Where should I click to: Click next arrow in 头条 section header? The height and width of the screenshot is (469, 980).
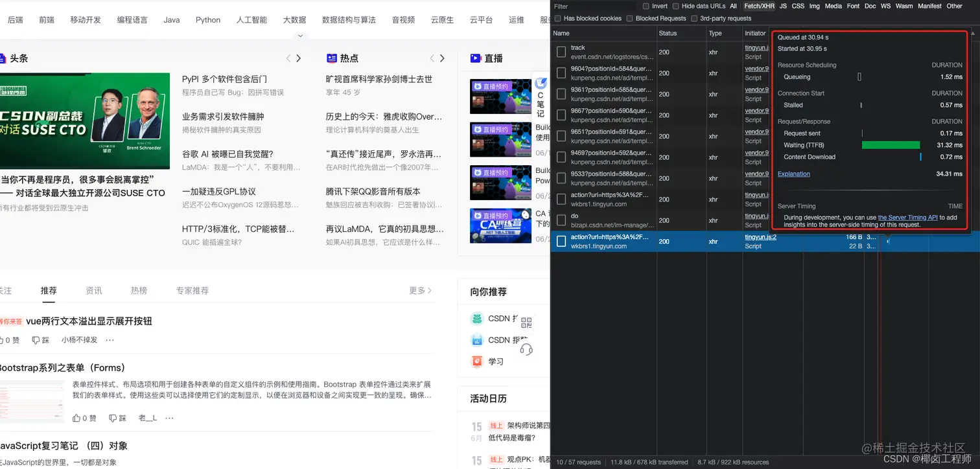coord(298,58)
